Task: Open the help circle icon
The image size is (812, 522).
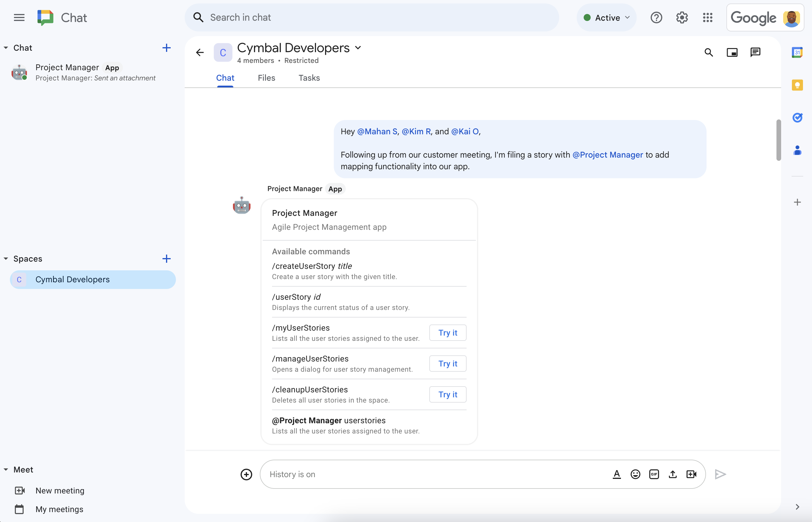Action: 656,17
